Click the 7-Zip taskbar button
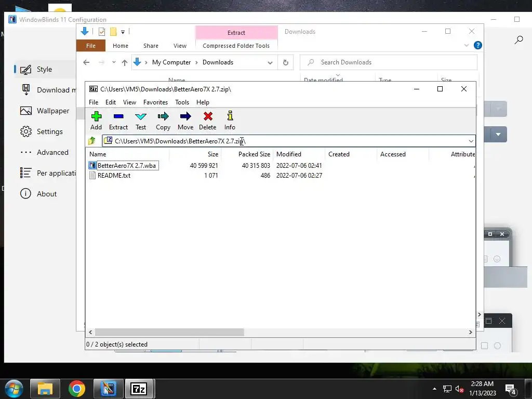532x399 pixels. click(x=139, y=389)
